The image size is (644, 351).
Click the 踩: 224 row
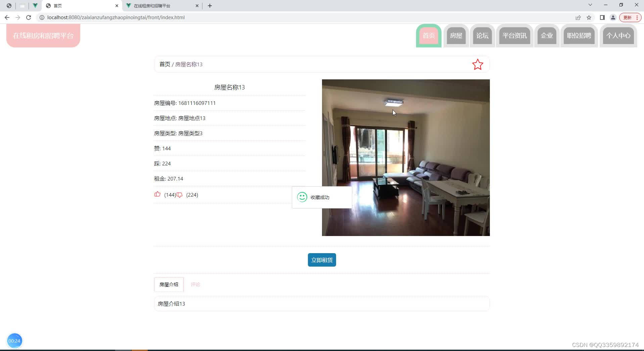[230, 164]
